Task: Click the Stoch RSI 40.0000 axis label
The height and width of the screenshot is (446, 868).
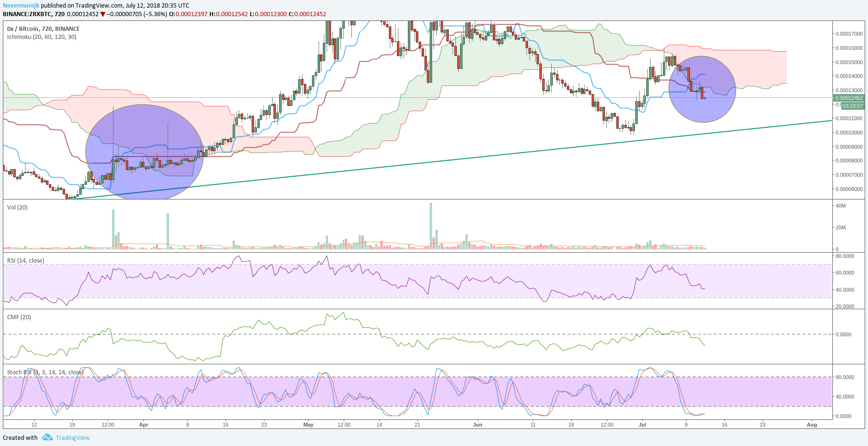Action: pyautogui.click(x=845, y=397)
